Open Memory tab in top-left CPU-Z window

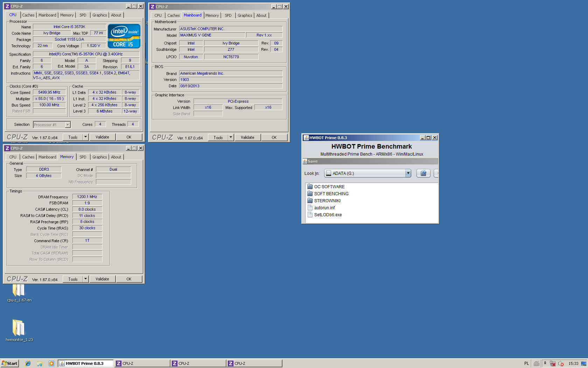coord(67,15)
